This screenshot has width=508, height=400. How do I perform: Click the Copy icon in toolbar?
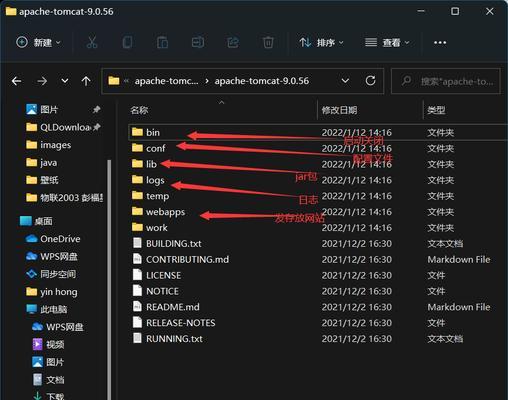pos(127,42)
